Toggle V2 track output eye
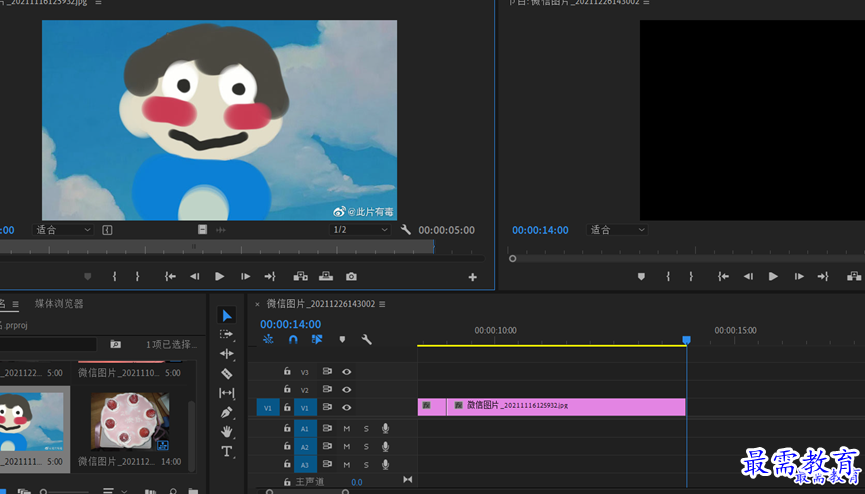 (x=346, y=390)
